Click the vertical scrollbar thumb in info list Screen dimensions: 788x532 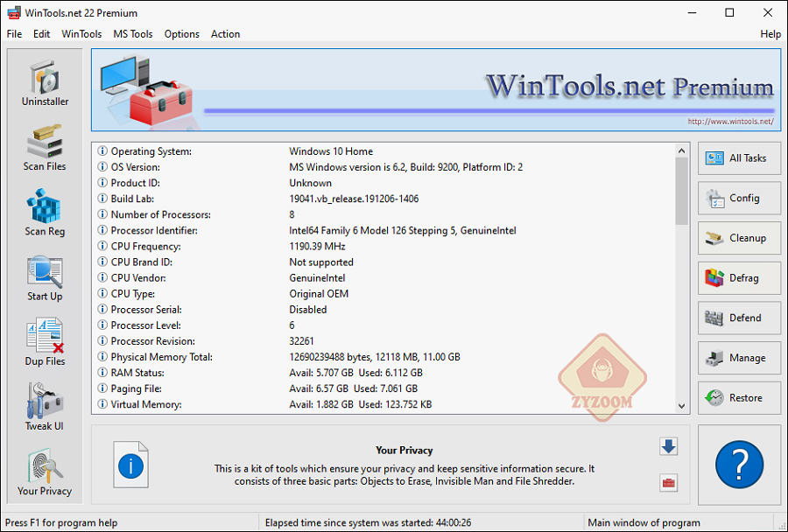coord(681,191)
